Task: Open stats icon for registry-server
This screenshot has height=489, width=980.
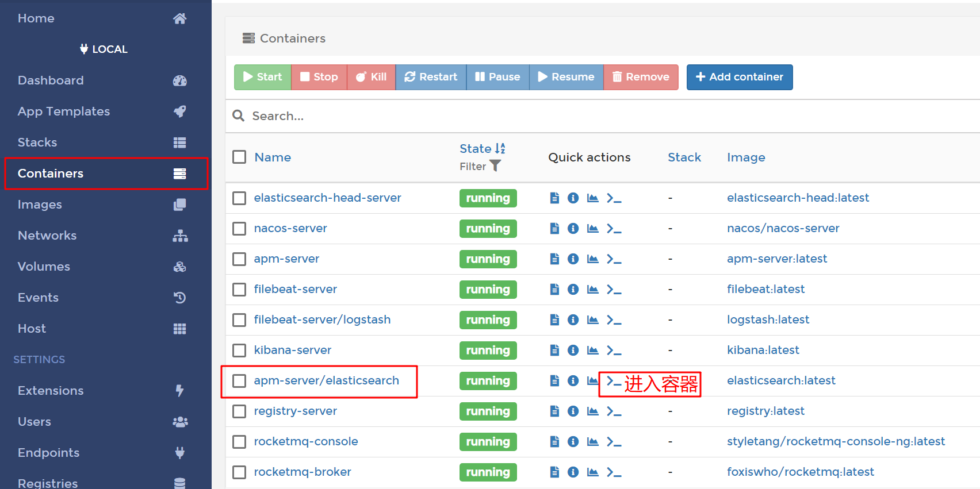Action: click(592, 411)
